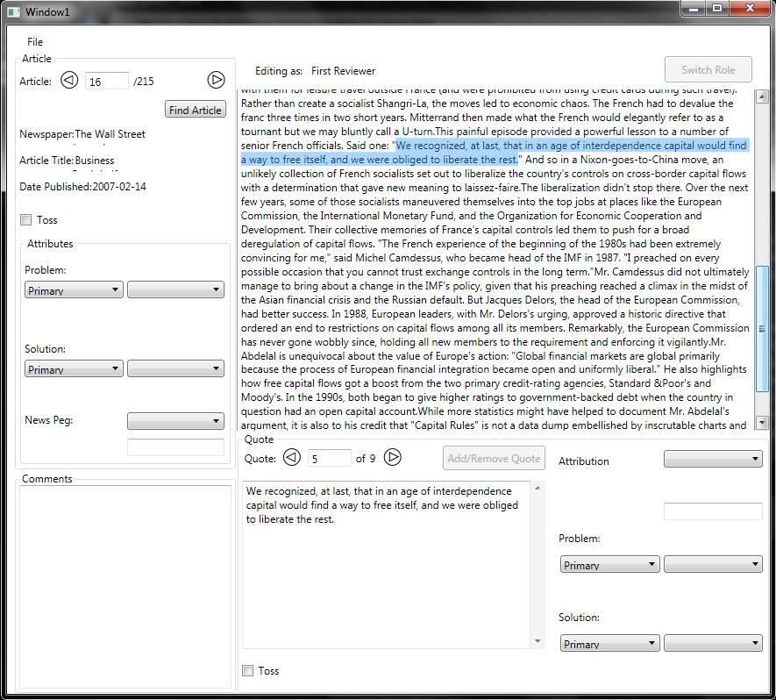Show previous quote arrow
The width and height of the screenshot is (776, 700).
coord(292,457)
